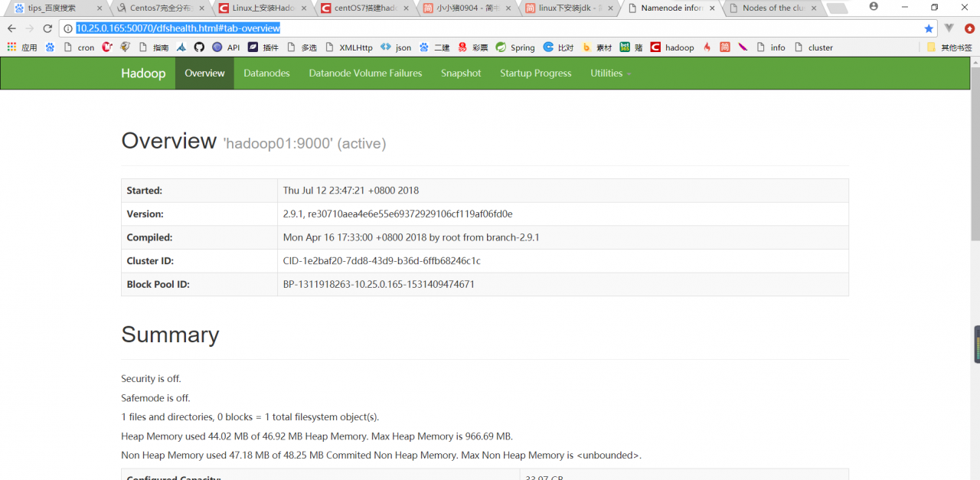Reload the Namenode page
The width and height of the screenshot is (980, 480).
(x=47, y=28)
